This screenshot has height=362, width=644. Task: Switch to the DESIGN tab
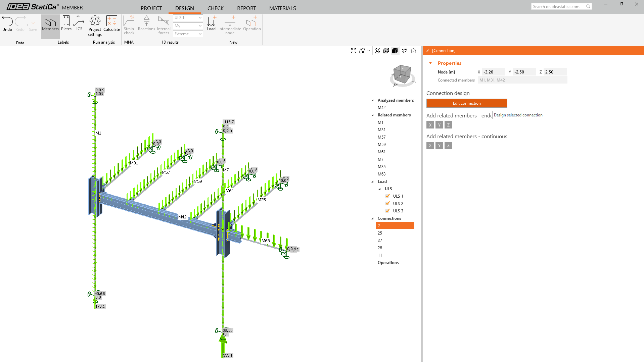(185, 8)
